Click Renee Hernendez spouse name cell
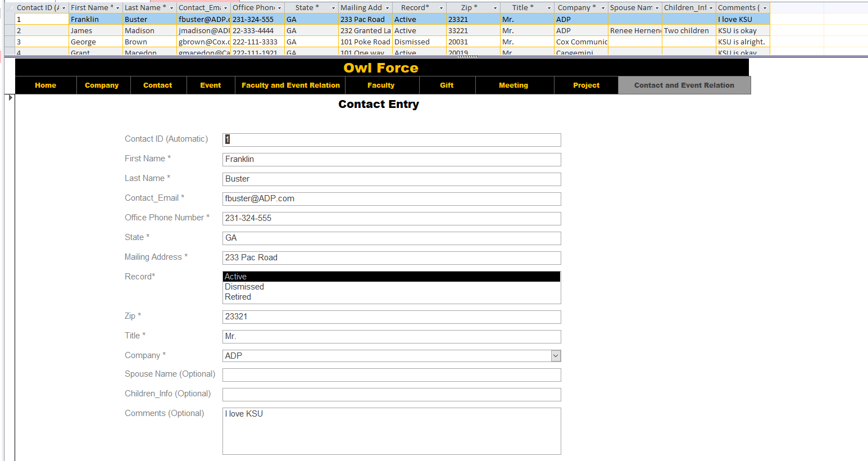Image resolution: width=868 pixels, height=461 pixels. coord(635,30)
